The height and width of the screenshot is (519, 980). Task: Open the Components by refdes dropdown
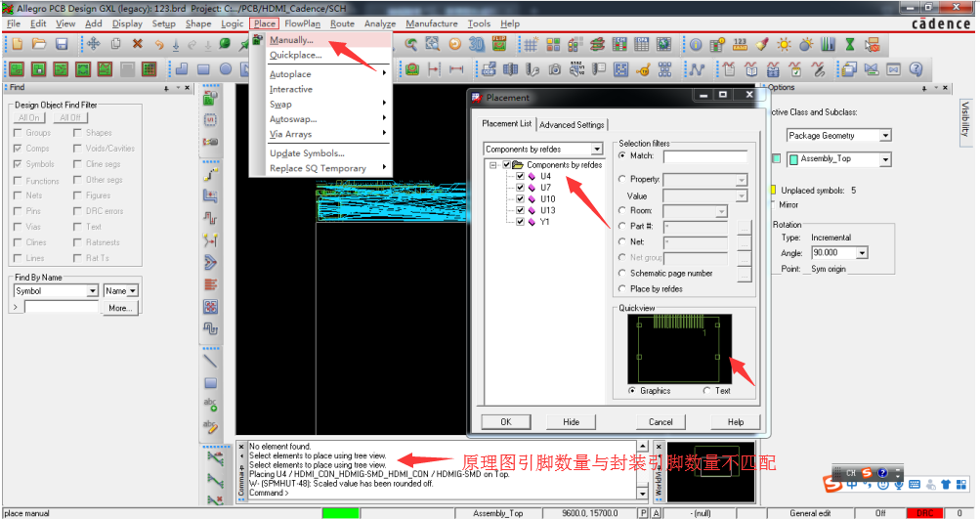click(x=598, y=149)
